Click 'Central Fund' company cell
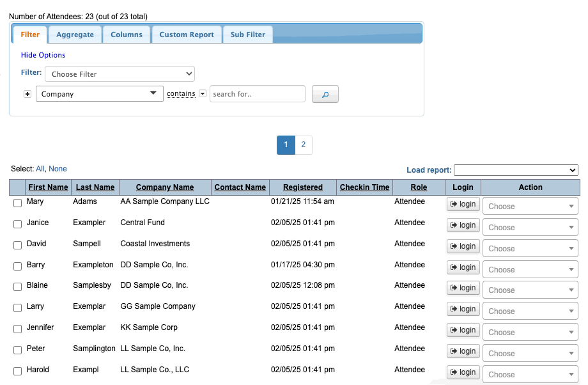This screenshot has height=385, width=588. click(x=143, y=223)
